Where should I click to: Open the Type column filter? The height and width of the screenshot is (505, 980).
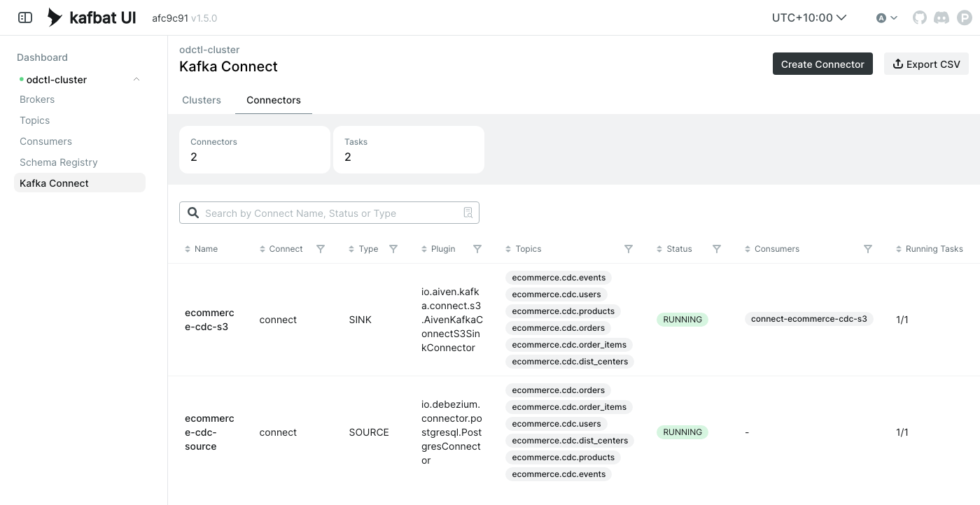(x=393, y=249)
